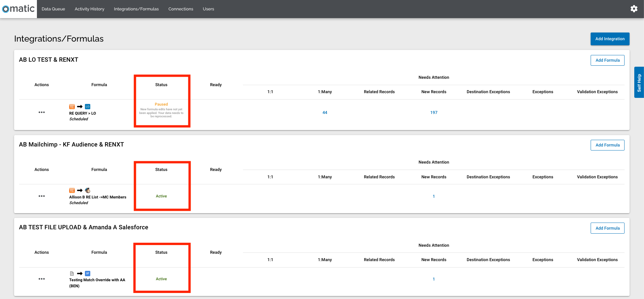
Task: Click Scheduled label under Allison B RE List
Action: point(79,203)
